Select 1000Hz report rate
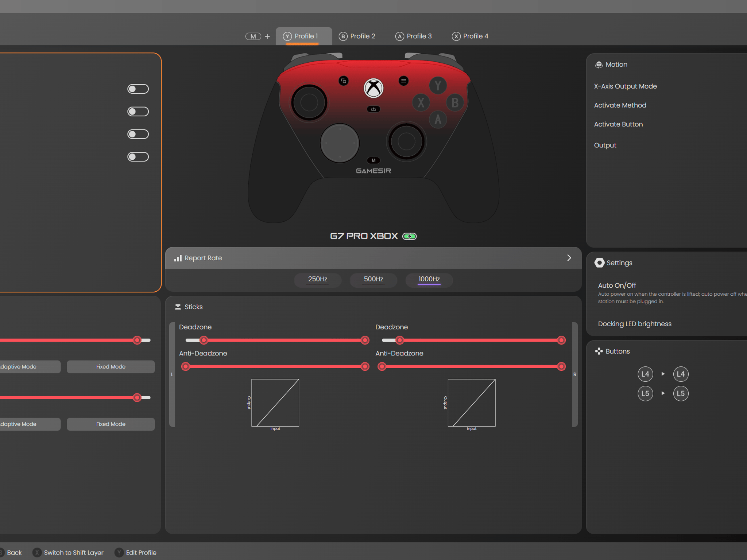The width and height of the screenshot is (747, 560). tap(429, 280)
